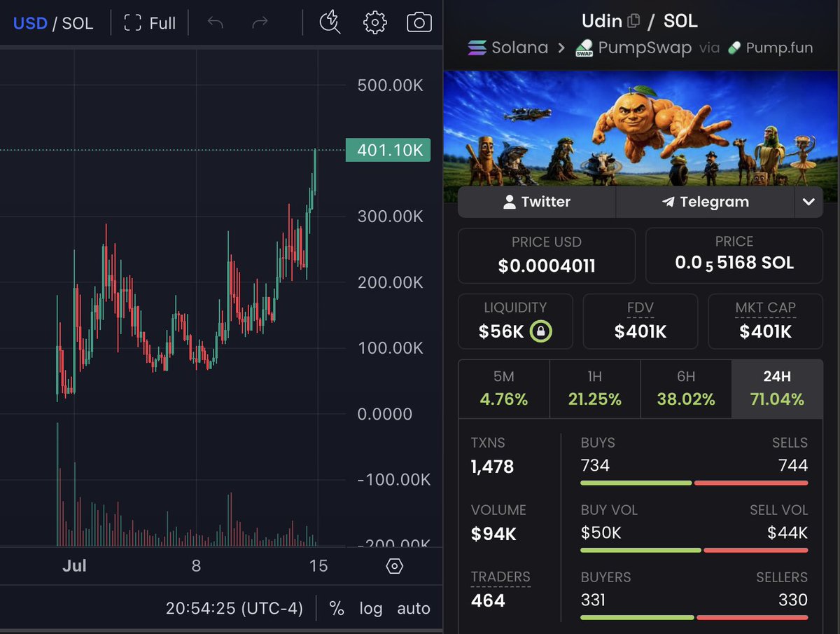The width and height of the screenshot is (840, 634).
Task: Open quick search lightning magnifier icon
Action: click(329, 22)
